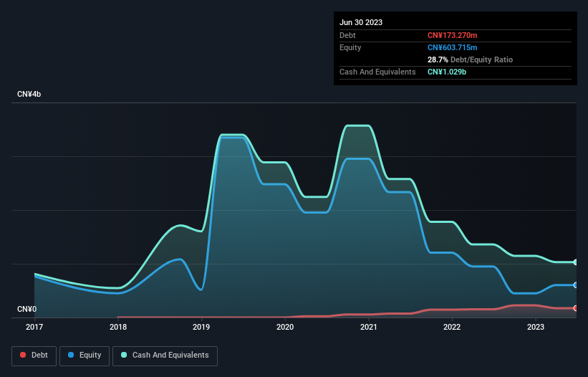Select the 2017 x-axis label
Viewport: 588px width, 377px height.
(x=34, y=327)
